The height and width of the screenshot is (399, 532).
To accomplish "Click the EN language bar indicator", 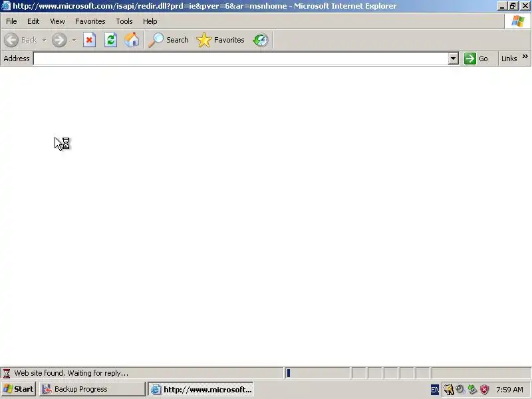I will [x=435, y=390].
